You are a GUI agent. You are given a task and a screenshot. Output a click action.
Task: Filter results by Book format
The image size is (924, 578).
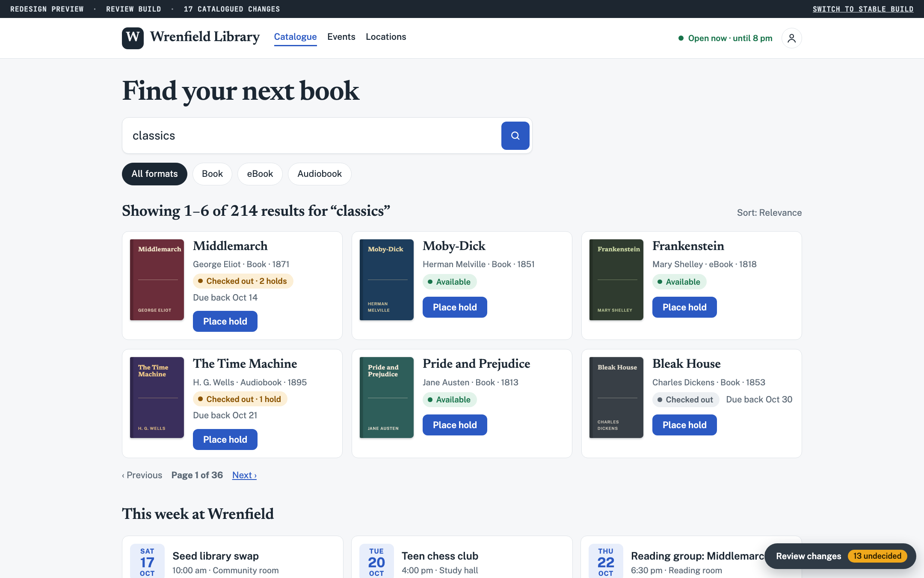212,174
